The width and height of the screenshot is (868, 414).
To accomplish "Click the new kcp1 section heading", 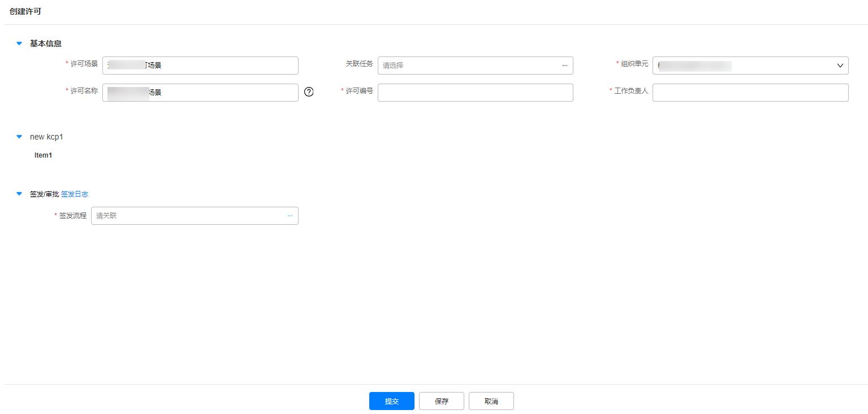I will click(x=46, y=137).
